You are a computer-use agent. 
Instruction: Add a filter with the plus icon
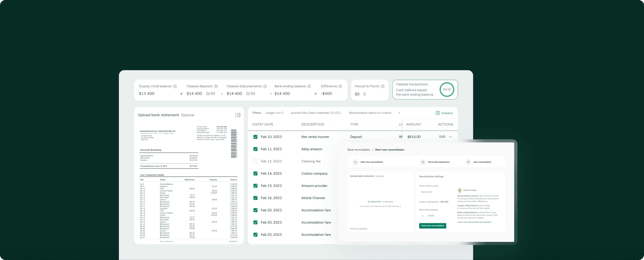coord(399,113)
